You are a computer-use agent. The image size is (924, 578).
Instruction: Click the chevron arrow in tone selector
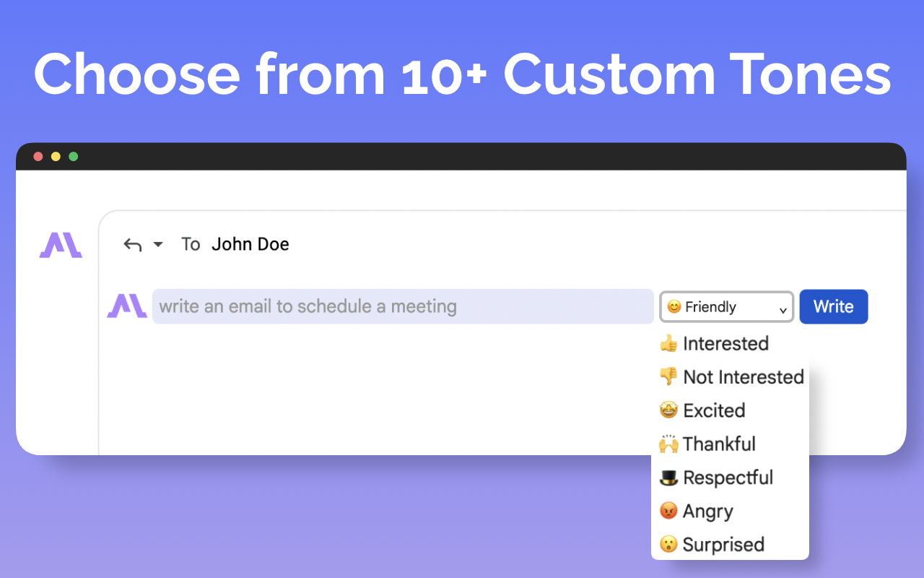(x=783, y=311)
